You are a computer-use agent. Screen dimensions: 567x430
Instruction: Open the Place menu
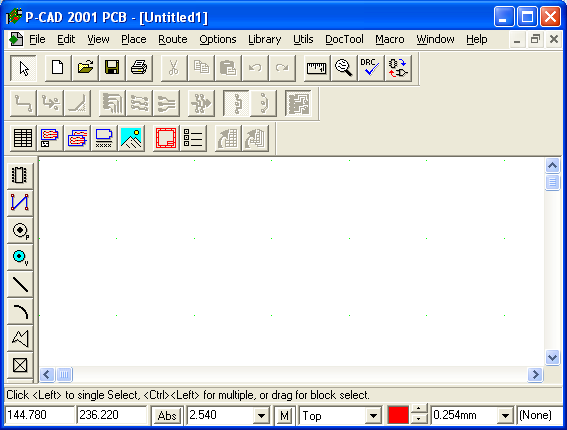134,39
